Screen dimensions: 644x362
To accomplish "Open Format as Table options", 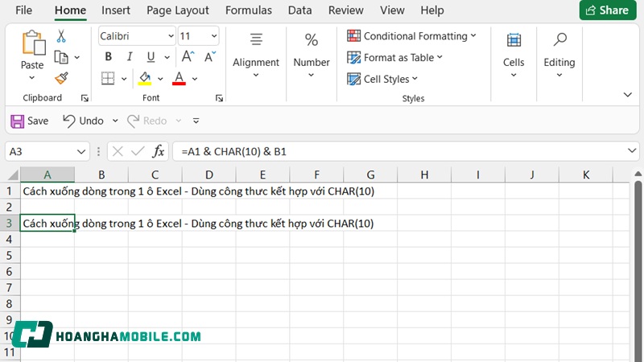I will coord(394,57).
